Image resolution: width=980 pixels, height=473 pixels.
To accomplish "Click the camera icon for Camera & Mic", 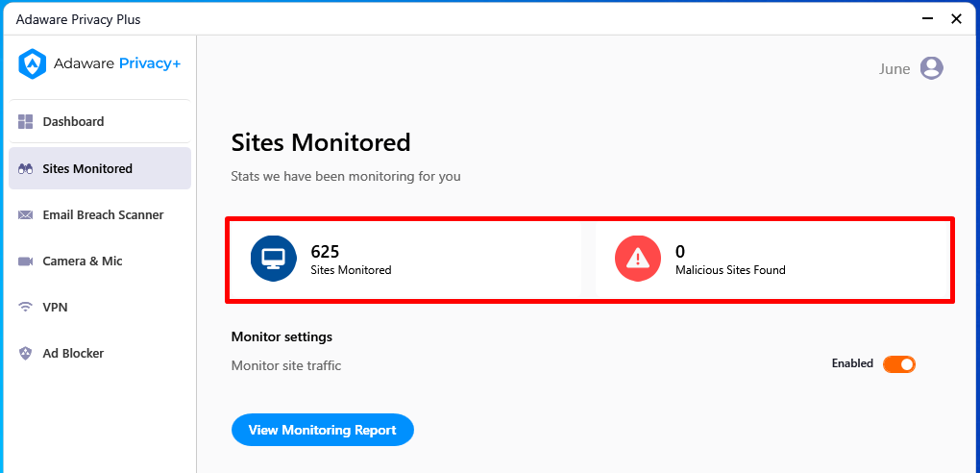I will (x=25, y=261).
